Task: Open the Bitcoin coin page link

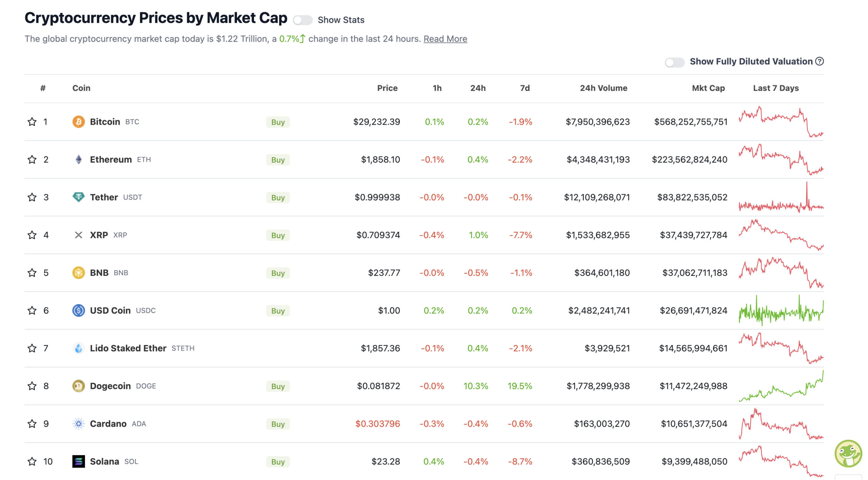Action: click(105, 122)
